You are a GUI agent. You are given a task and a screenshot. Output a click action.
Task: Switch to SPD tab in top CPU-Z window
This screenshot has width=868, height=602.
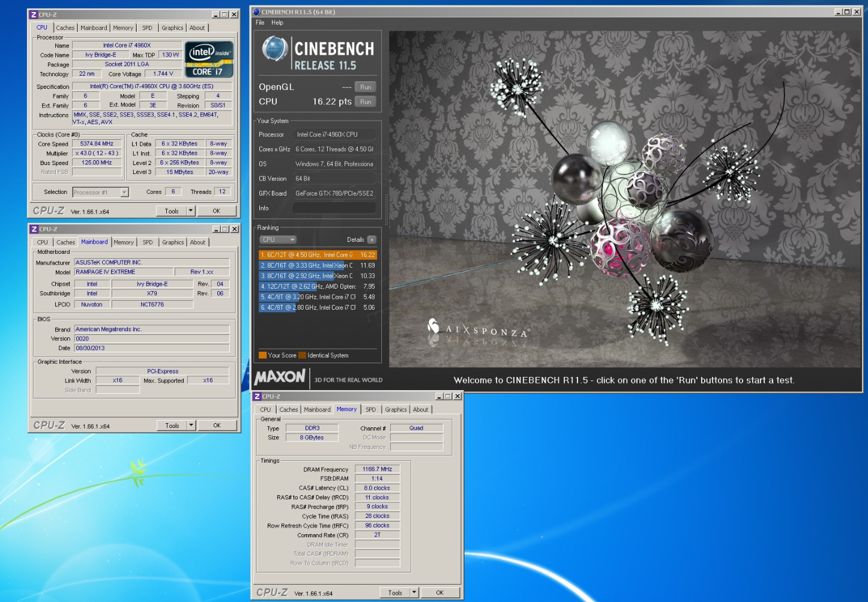pyautogui.click(x=147, y=28)
